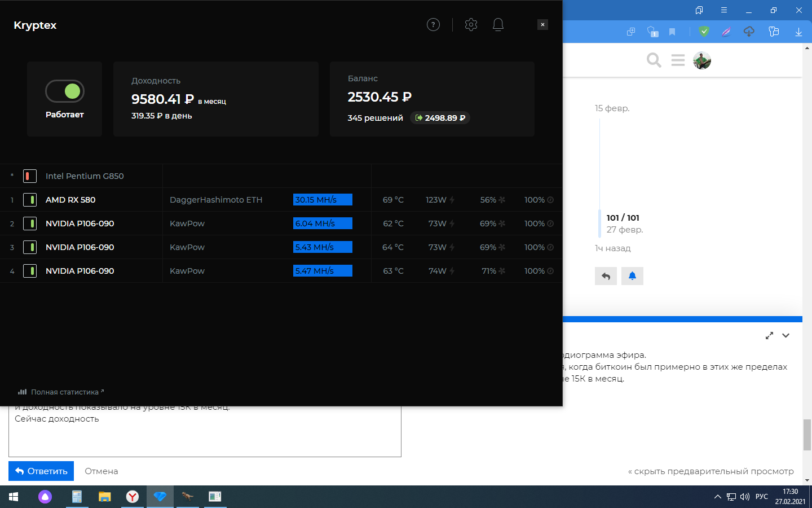Click gauge icon in AMD RX 580 row
812x508 pixels.
point(550,200)
